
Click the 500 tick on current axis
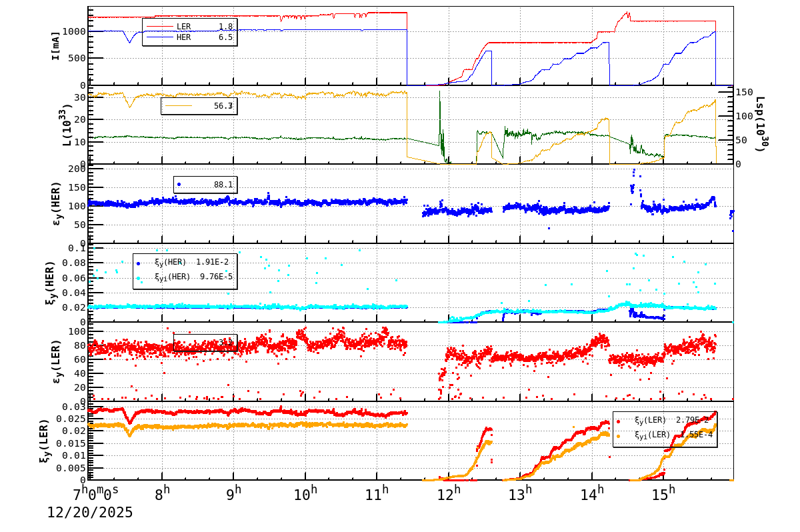(x=75, y=58)
